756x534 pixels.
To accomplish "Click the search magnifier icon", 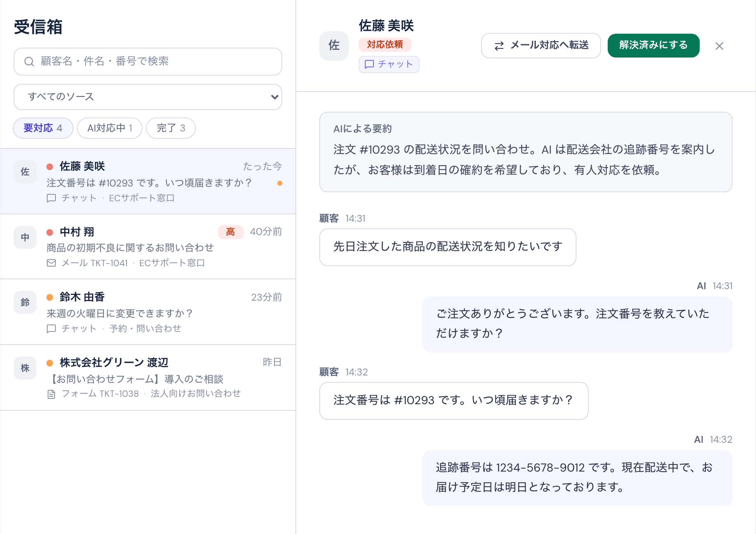I will pos(29,62).
